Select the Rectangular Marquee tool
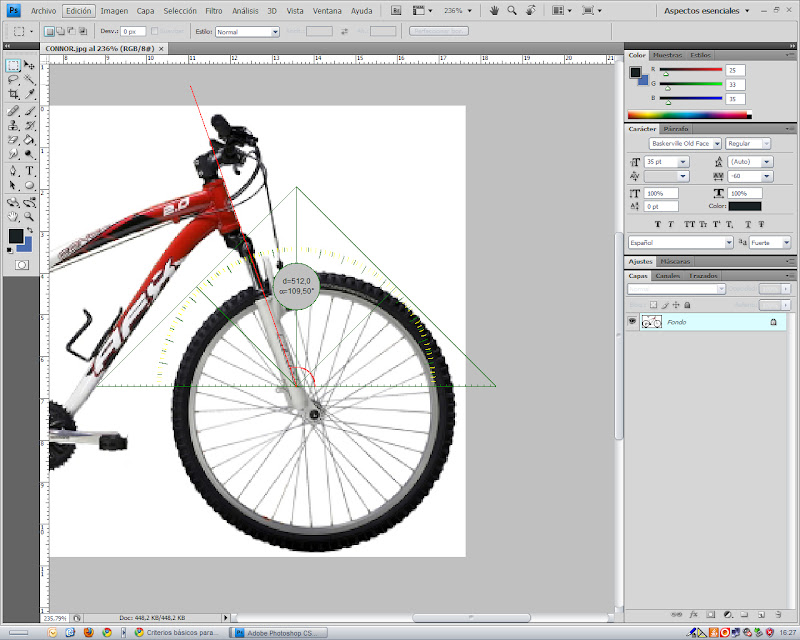This screenshot has width=800, height=640. point(13,65)
